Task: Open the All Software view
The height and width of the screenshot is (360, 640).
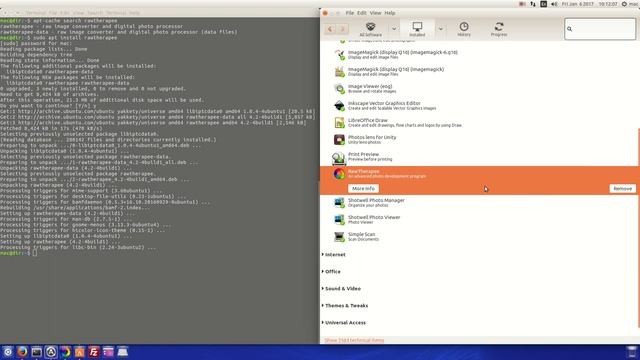Action: pos(370,29)
